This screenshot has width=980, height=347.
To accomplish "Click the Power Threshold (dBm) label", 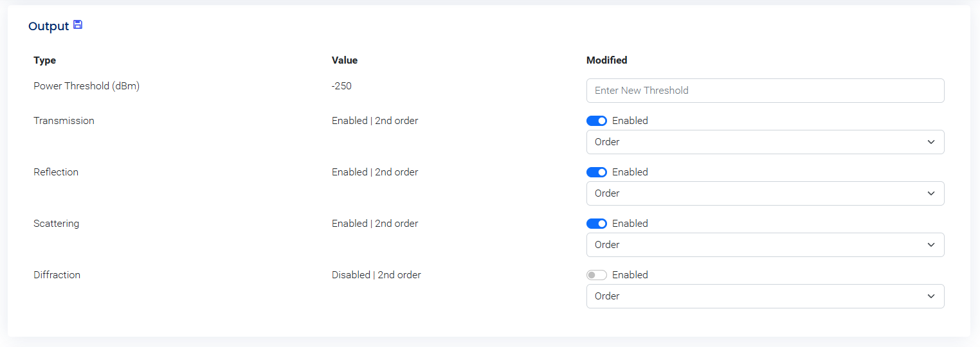I will 86,86.
